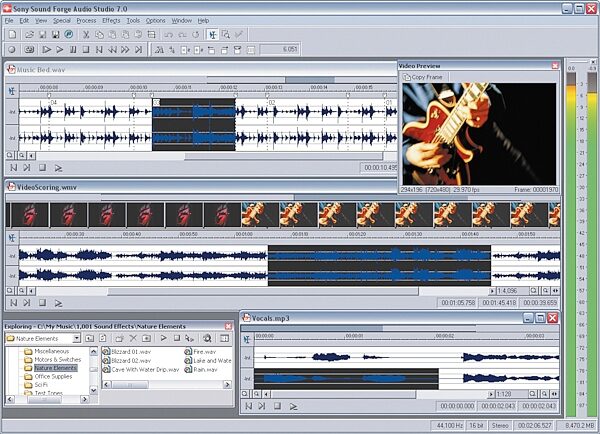
Task: Click the first lips video frame in VideoScoring.wmv
Action: click(x=30, y=215)
